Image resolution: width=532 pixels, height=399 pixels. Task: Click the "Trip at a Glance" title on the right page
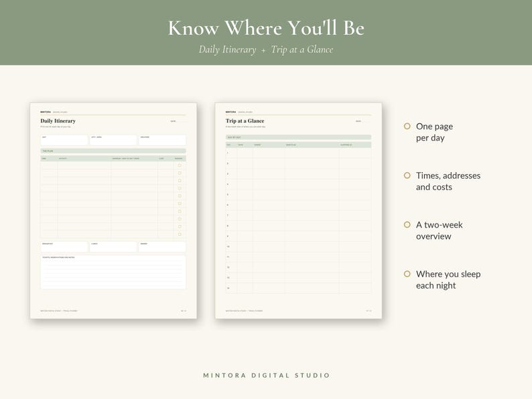click(245, 121)
